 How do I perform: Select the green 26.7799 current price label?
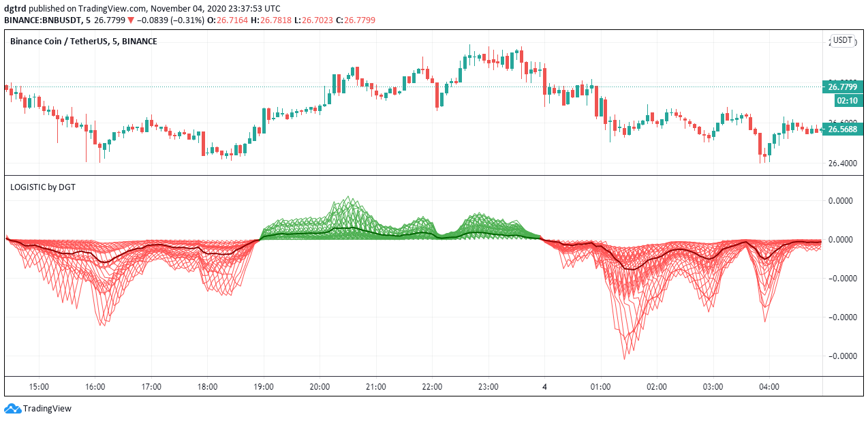click(x=842, y=87)
